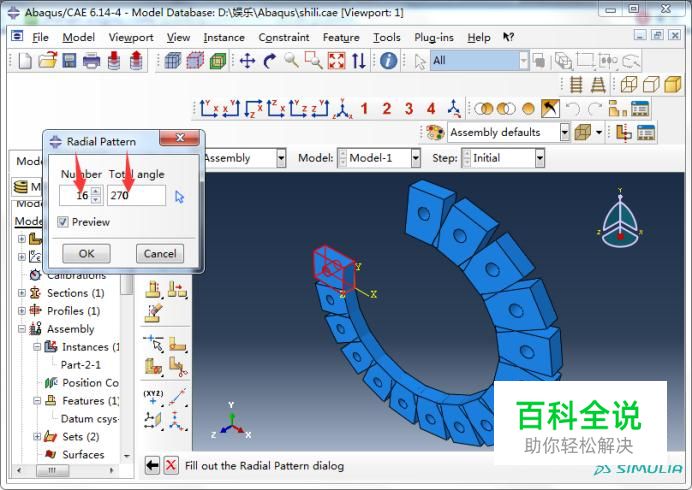
Task: Enable shaded render style
Action: click(673, 84)
